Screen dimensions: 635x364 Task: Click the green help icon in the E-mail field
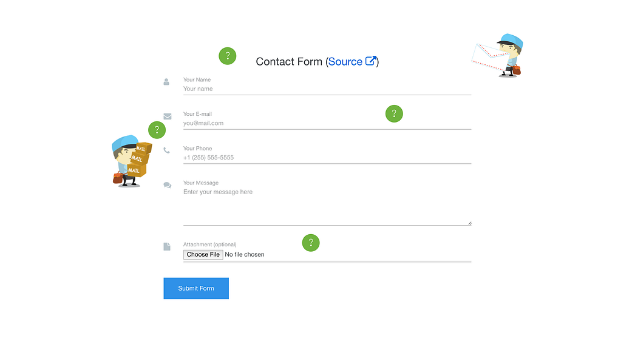click(x=394, y=114)
